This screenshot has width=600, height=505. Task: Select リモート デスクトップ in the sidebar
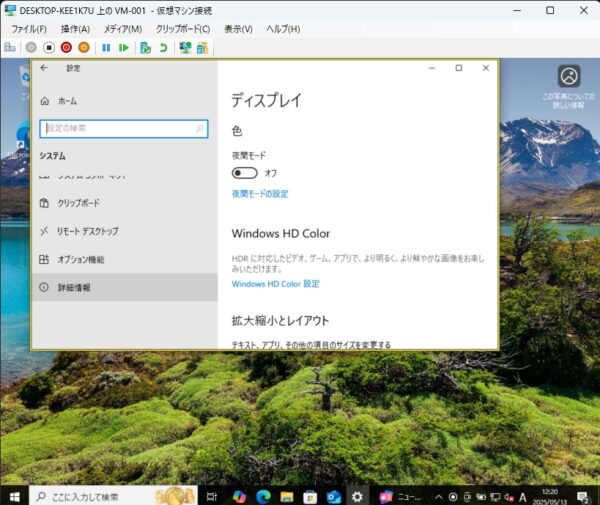(125, 231)
